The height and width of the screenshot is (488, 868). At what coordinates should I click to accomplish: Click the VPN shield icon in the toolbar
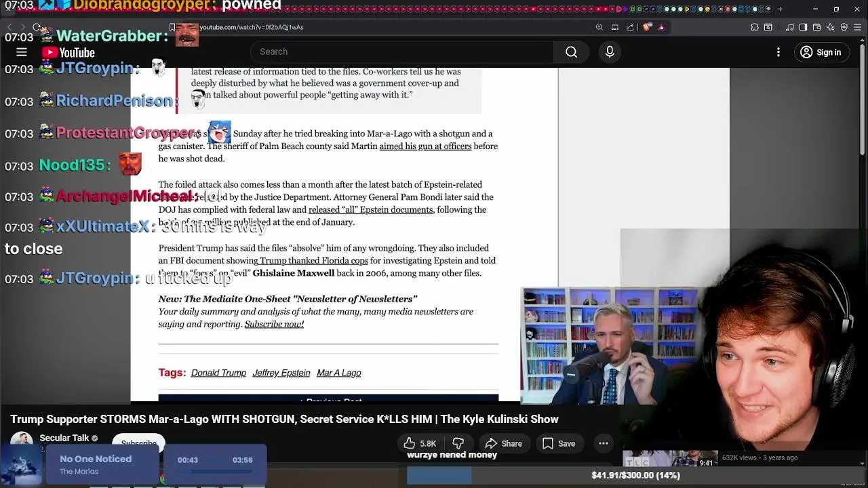(x=844, y=27)
